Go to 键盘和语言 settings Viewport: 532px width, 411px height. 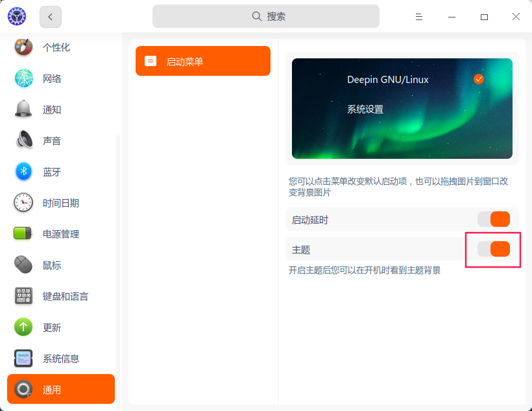pyautogui.click(x=61, y=296)
